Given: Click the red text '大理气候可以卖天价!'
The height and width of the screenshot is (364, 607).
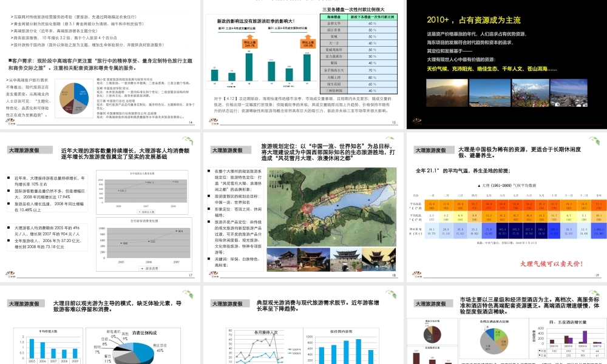Looking at the screenshot, I should pos(551,263).
